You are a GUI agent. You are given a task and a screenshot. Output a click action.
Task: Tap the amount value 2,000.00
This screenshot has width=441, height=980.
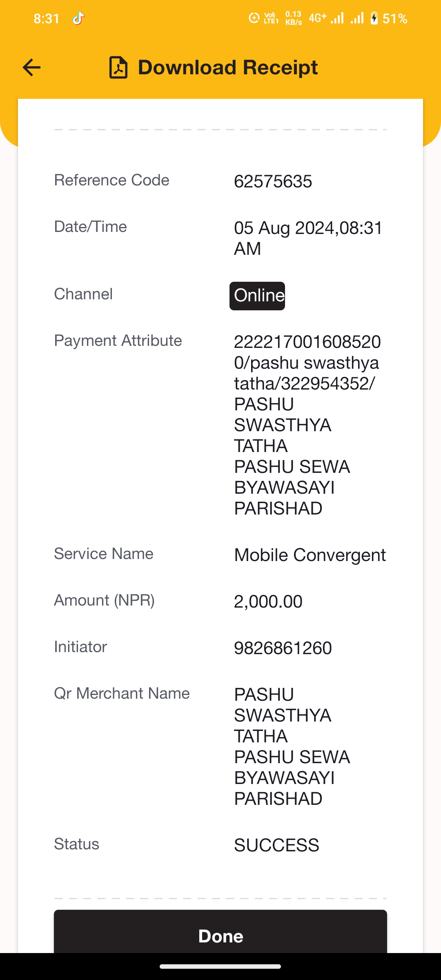[268, 601]
